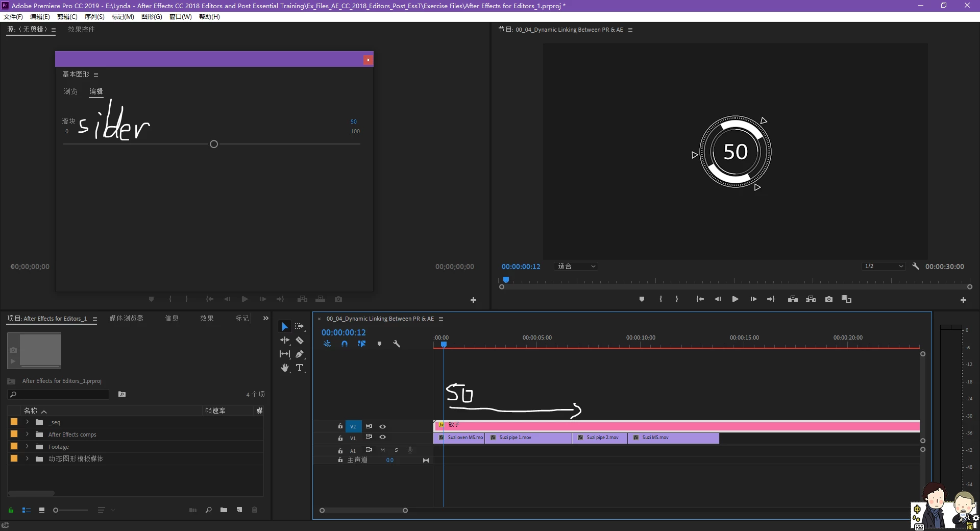
Task: Toggle lock on track V1
Action: click(340, 438)
